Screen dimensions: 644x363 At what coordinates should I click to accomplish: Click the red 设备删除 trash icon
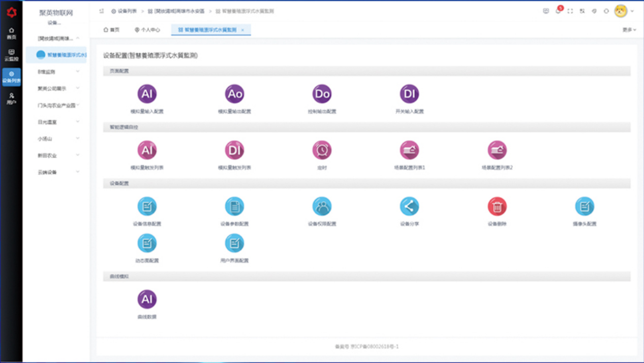click(x=497, y=207)
